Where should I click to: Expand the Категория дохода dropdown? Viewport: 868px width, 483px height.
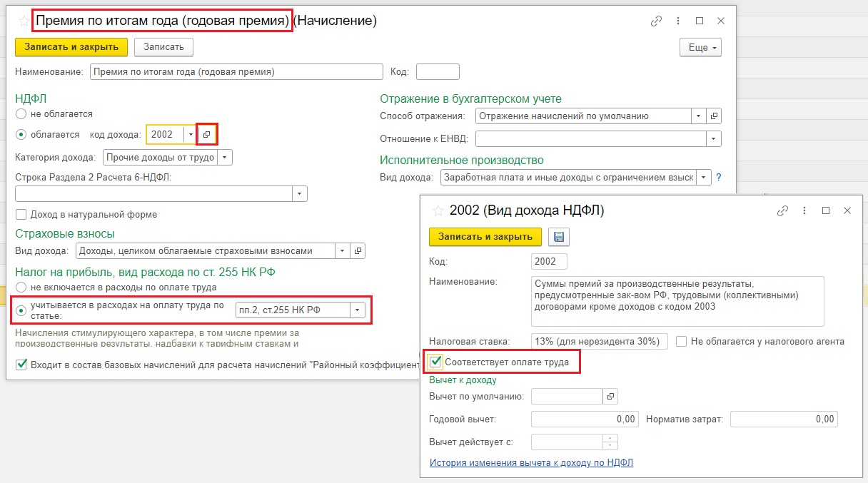coord(225,158)
